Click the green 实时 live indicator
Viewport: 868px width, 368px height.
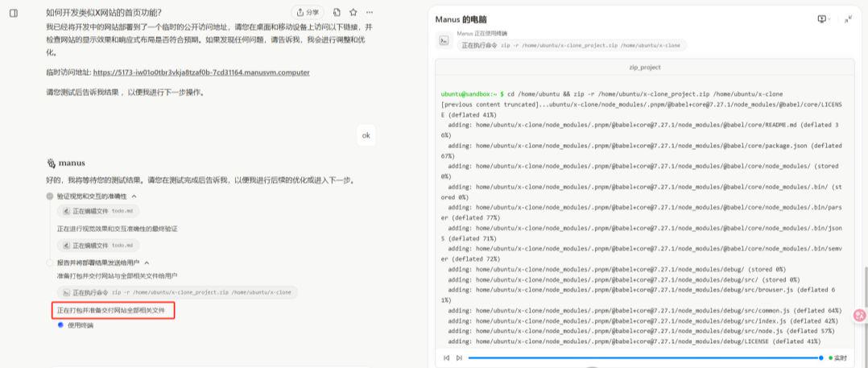tap(837, 358)
